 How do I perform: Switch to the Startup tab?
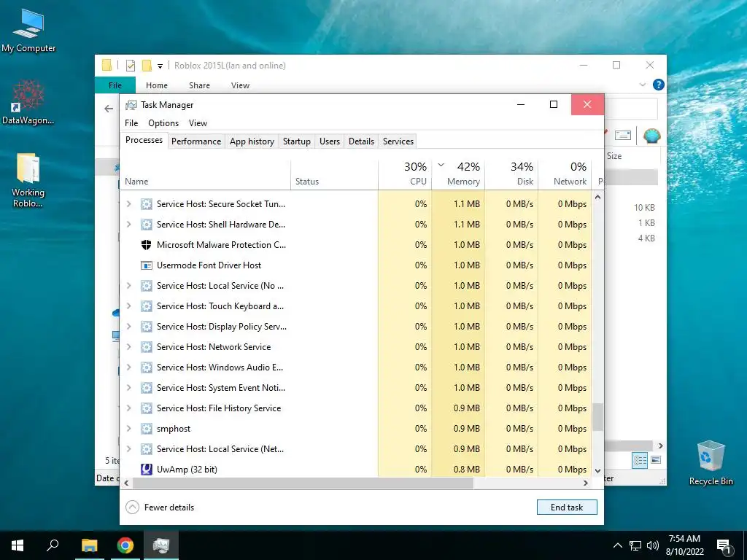[296, 141]
